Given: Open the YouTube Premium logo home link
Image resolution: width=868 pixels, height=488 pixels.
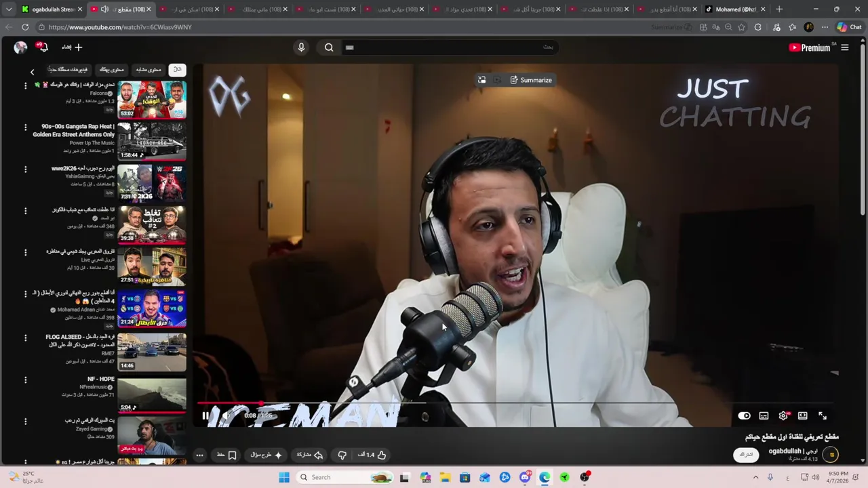Looking at the screenshot, I should (810, 47).
